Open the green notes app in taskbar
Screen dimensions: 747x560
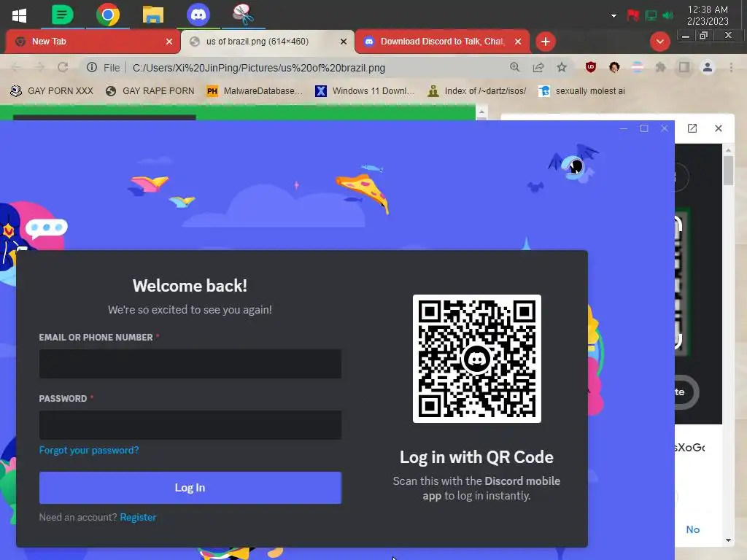tap(63, 15)
